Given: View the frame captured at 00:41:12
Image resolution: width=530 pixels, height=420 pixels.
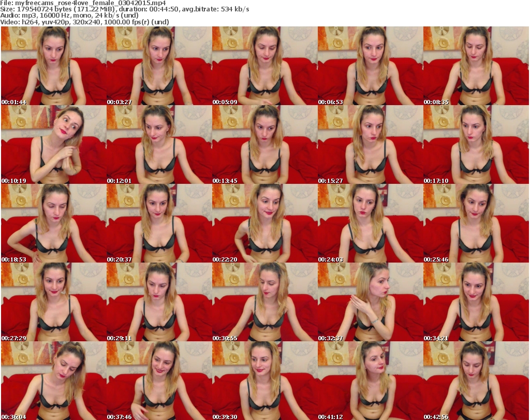Looking at the screenshot, I should point(371,381).
